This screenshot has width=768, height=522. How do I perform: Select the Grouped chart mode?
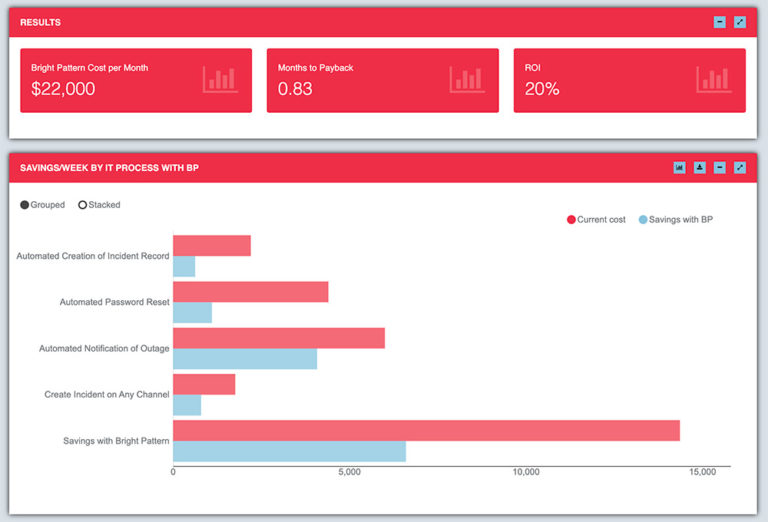(x=42, y=205)
